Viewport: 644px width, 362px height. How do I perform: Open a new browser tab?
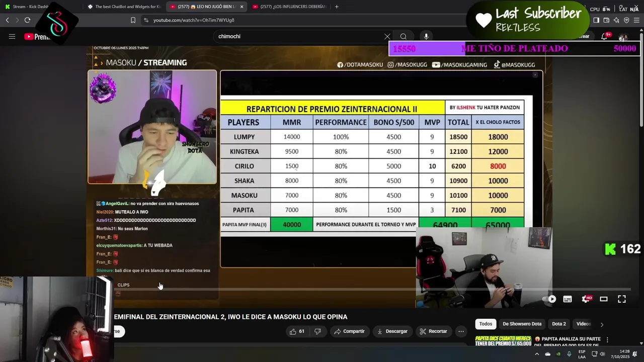tap(337, 7)
